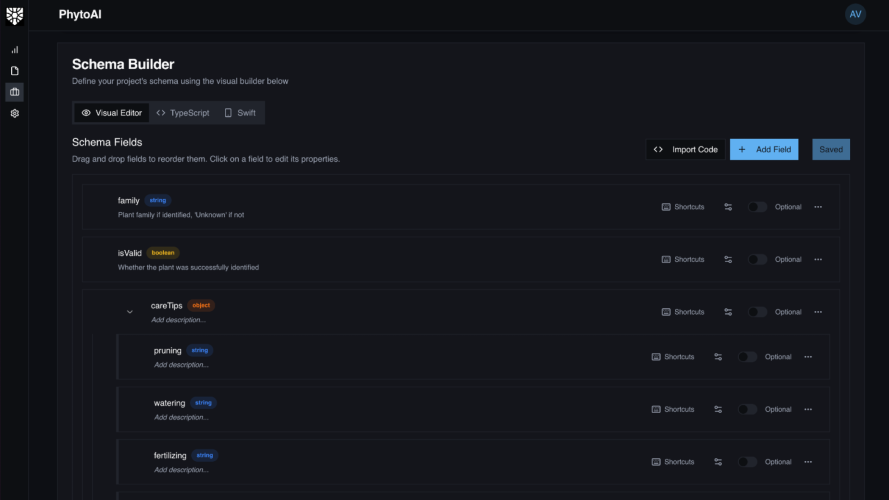Open the more options menu for isValid

tap(818, 259)
